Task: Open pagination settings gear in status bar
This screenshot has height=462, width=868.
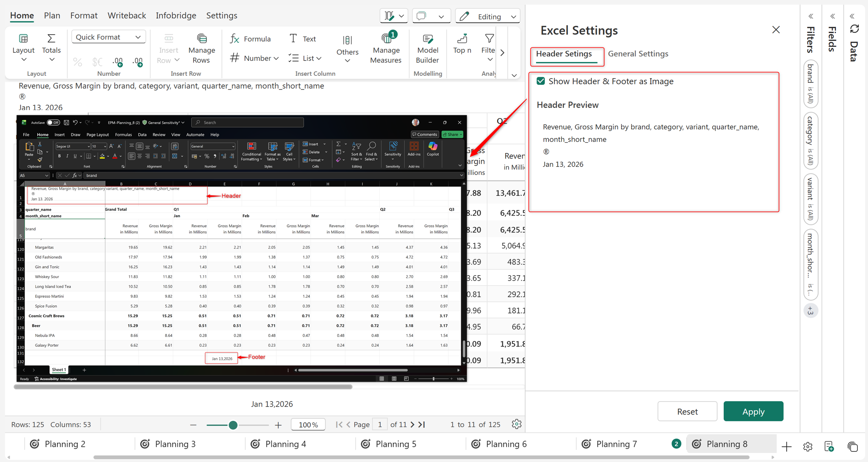Action: 517,424
